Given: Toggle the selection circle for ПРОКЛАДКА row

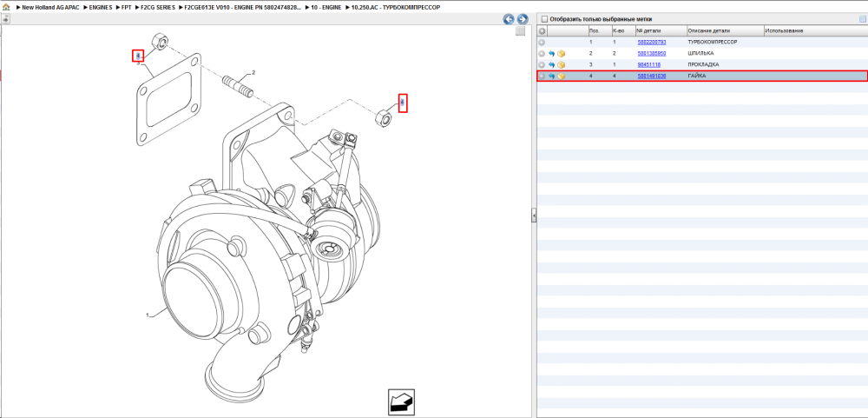Looking at the screenshot, I should point(542,65).
